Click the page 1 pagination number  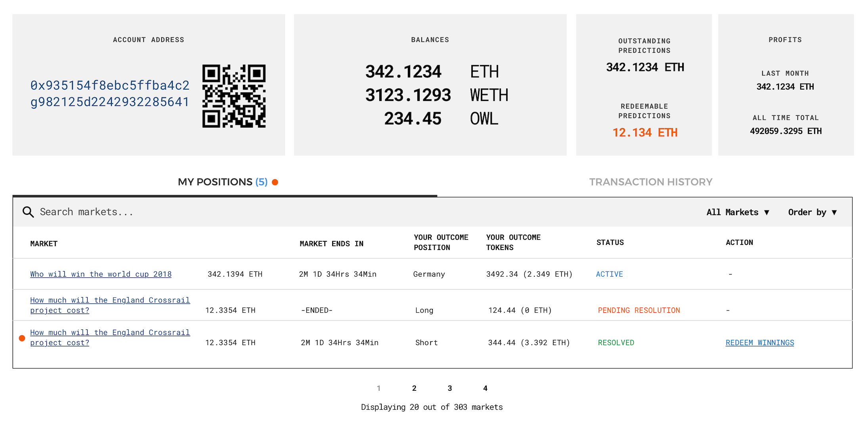click(x=379, y=388)
